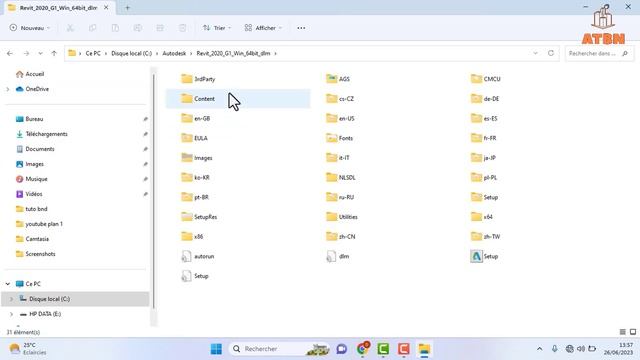The height and width of the screenshot is (360, 640).
Task: Expand the address bar history dropdown
Action: pos(535,53)
